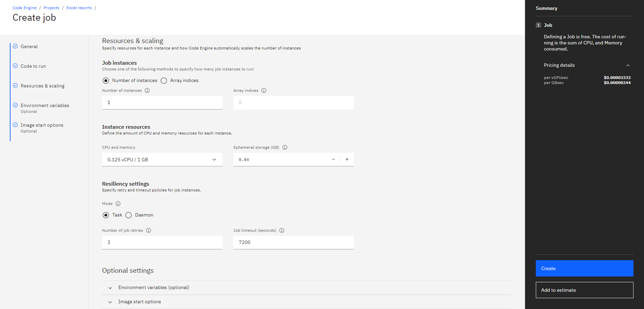The height and width of the screenshot is (309, 644).
Task: Choose the Daemon mode radio button
Action: point(129,215)
